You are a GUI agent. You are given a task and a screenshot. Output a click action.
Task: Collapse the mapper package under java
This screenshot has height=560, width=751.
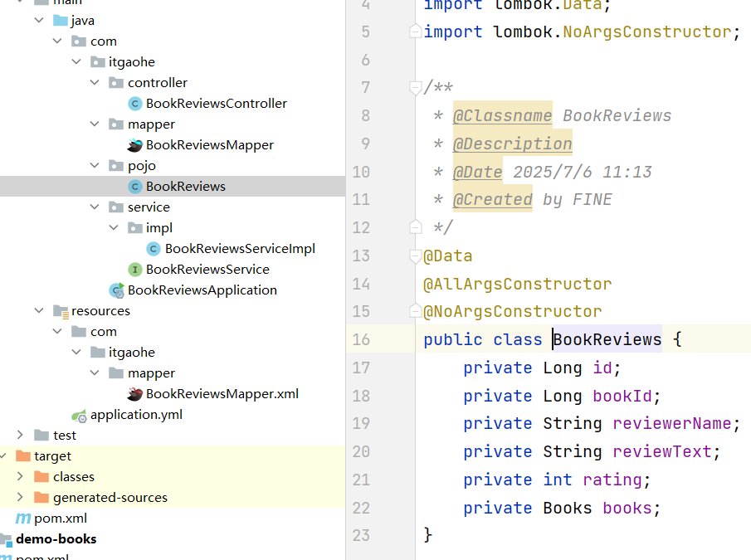pos(95,124)
